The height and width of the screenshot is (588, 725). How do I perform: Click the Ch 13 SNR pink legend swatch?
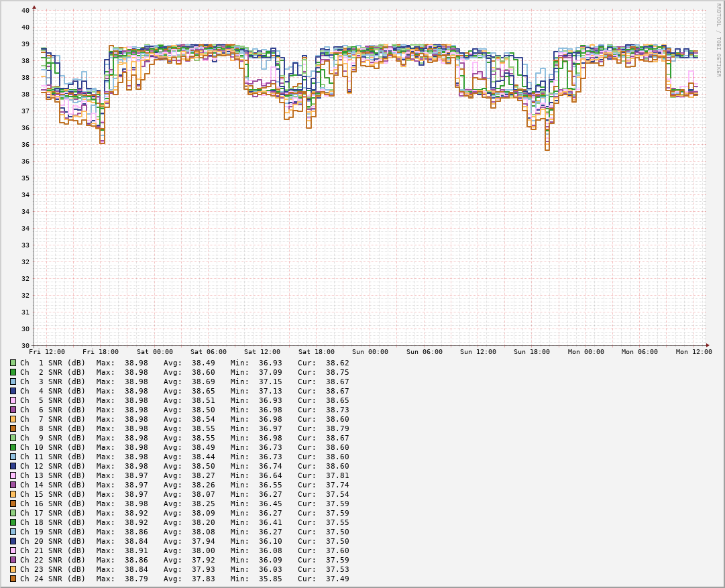tap(13, 475)
